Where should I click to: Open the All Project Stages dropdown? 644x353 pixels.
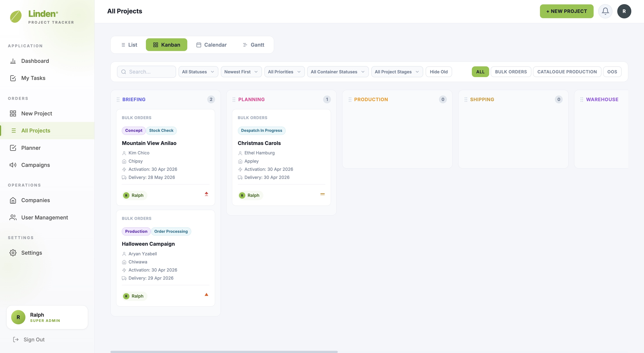click(x=397, y=72)
